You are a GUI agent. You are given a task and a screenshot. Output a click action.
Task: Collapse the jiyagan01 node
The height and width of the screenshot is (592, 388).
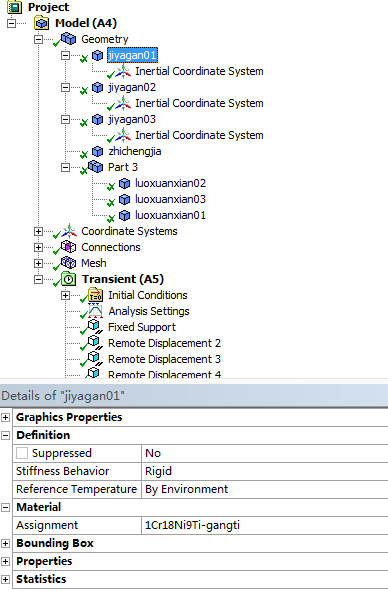(65, 56)
